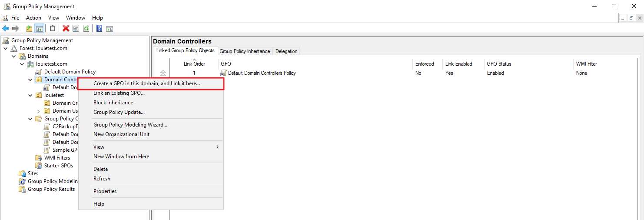Collapse the Domain Controllers OU chevron
The image size is (644, 220).
tap(30, 80)
